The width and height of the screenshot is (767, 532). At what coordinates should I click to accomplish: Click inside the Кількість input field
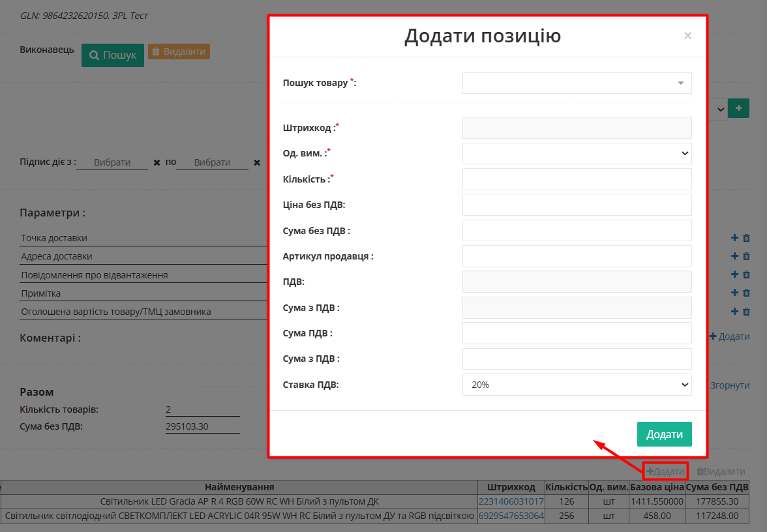[577, 179]
